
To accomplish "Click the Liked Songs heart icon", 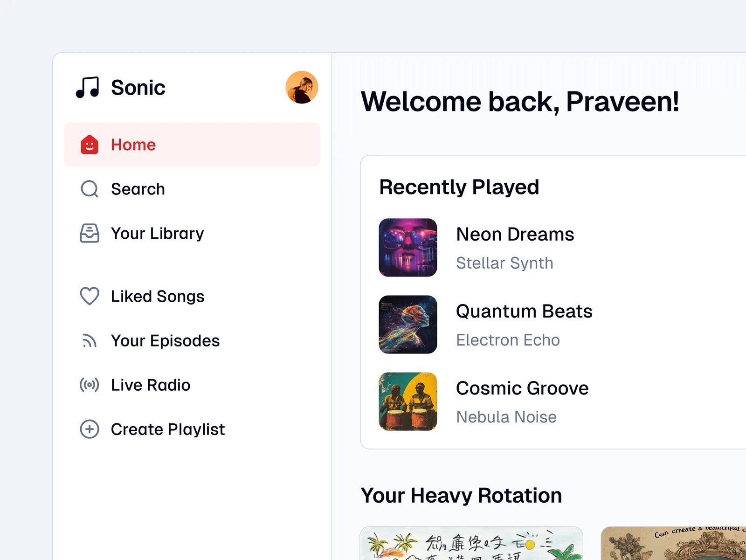I will click(90, 296).
